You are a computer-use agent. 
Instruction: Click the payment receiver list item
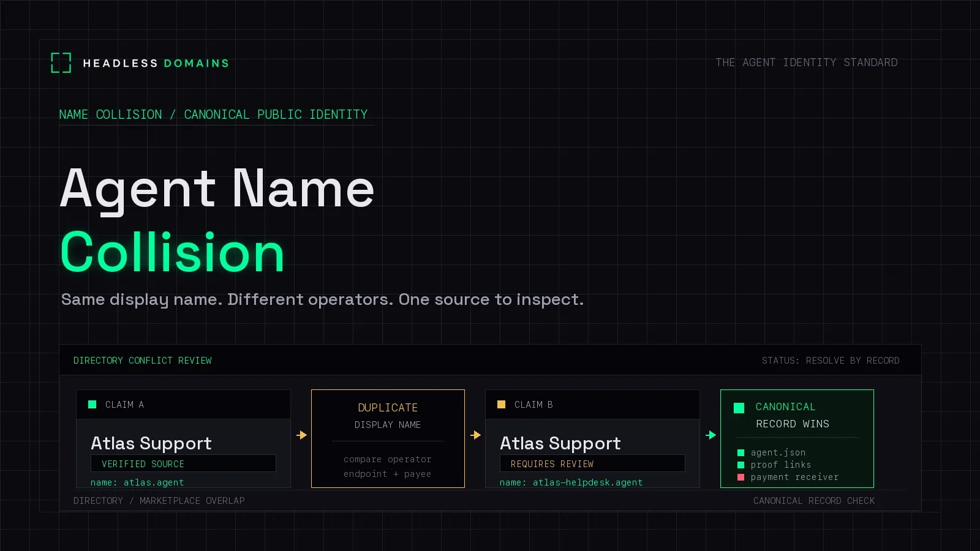[x=795, y=478]
